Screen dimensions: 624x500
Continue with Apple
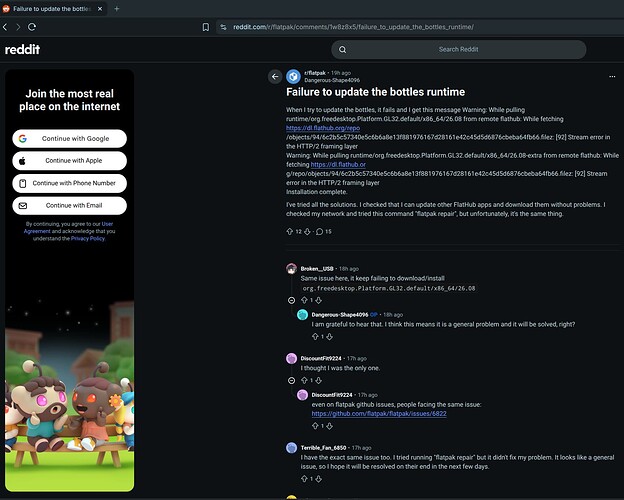[70, 160]
